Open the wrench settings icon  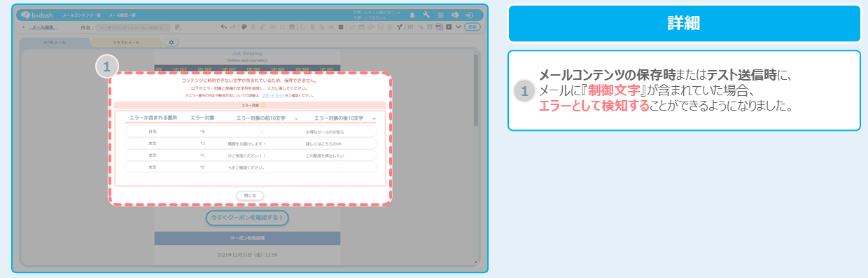[426, 15]
